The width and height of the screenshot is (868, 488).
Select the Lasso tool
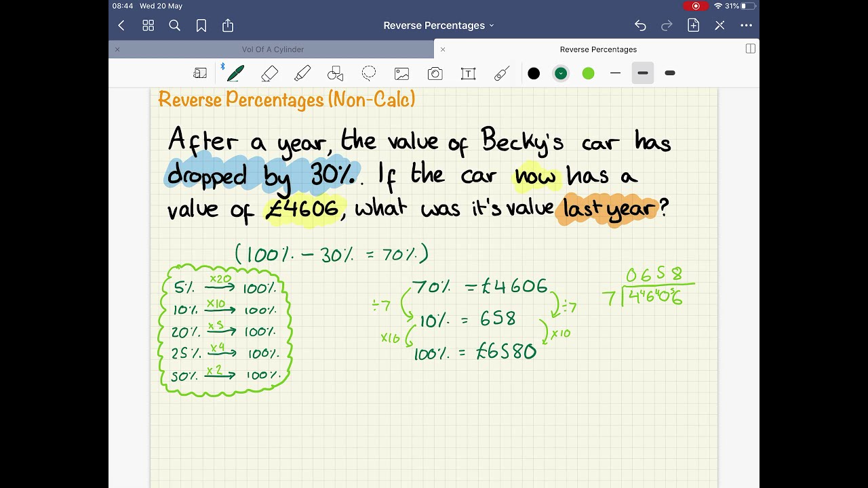(369, 73)
